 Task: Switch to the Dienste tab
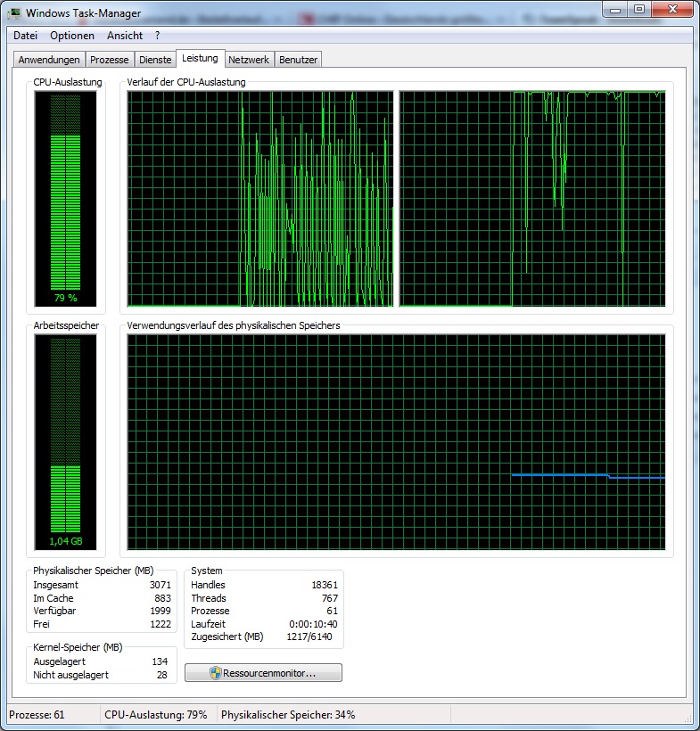click(155, 60)
